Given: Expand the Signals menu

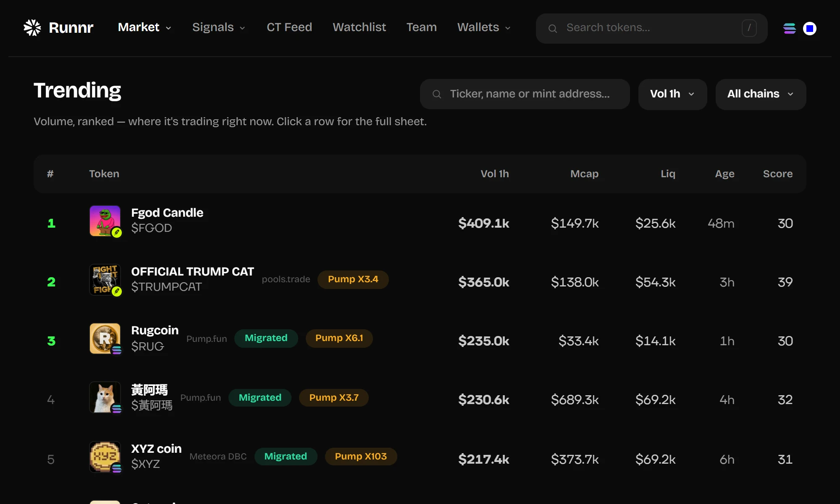Looking at the screenshot, I should coord(218,27).
